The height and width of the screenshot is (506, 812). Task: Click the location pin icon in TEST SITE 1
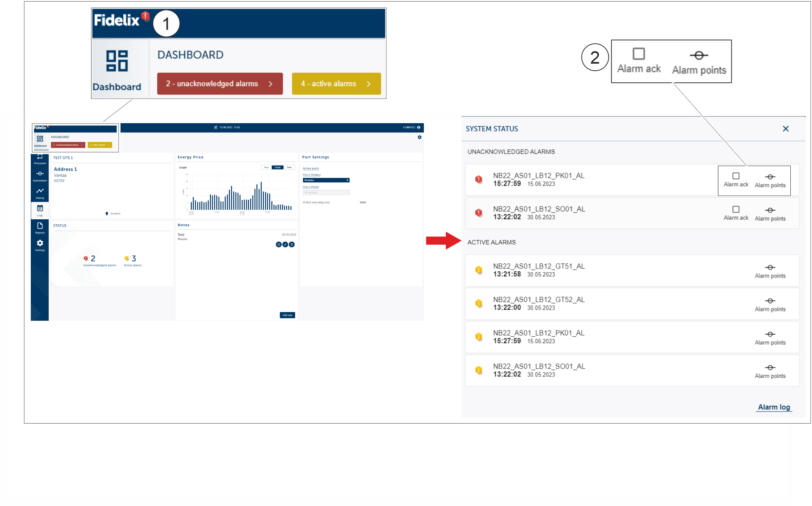(x=107, y=213)
